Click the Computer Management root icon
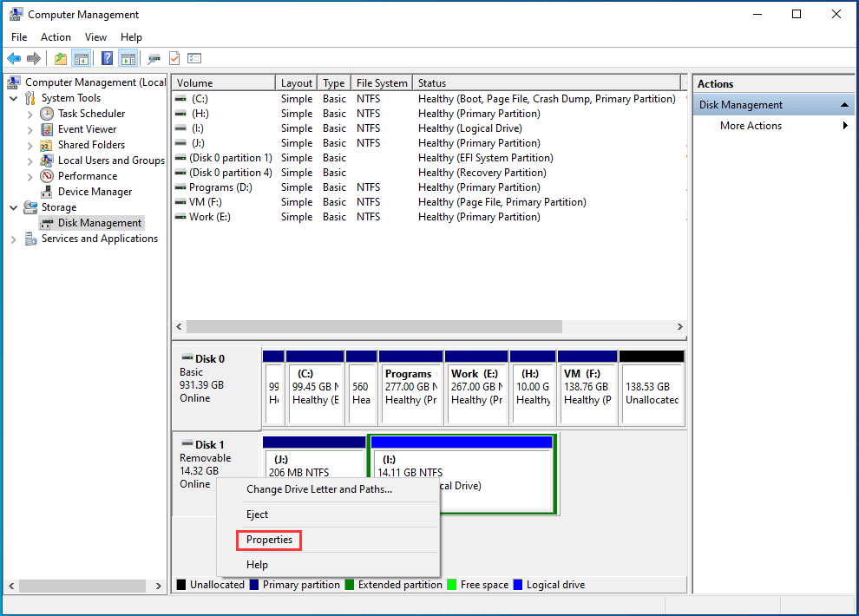 point(14,82)
